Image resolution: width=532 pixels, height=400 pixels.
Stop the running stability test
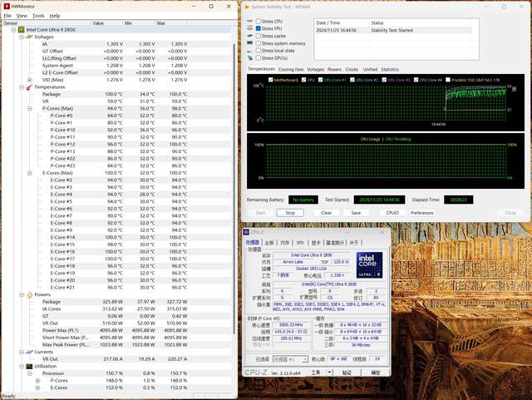289,212
